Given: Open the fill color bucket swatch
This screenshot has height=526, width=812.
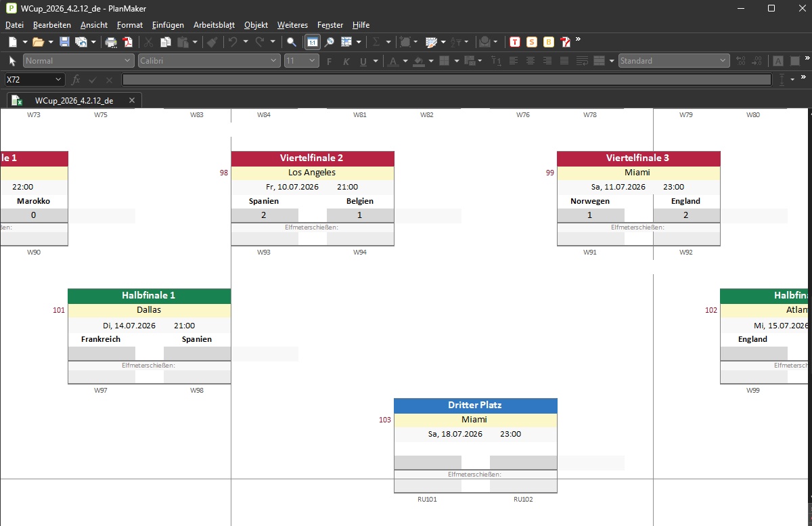Looking at the screenshot, I should point(418,61).
